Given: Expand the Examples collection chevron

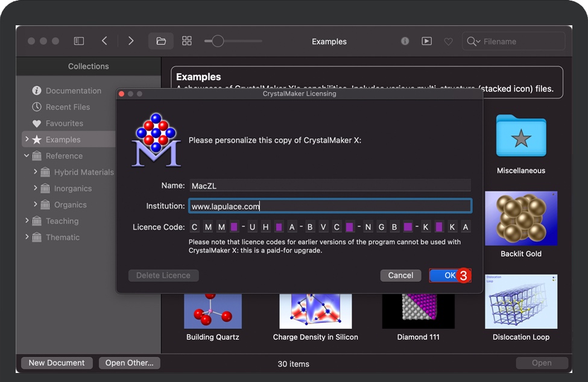Looking at the screenshot, I should pos(27,139).
